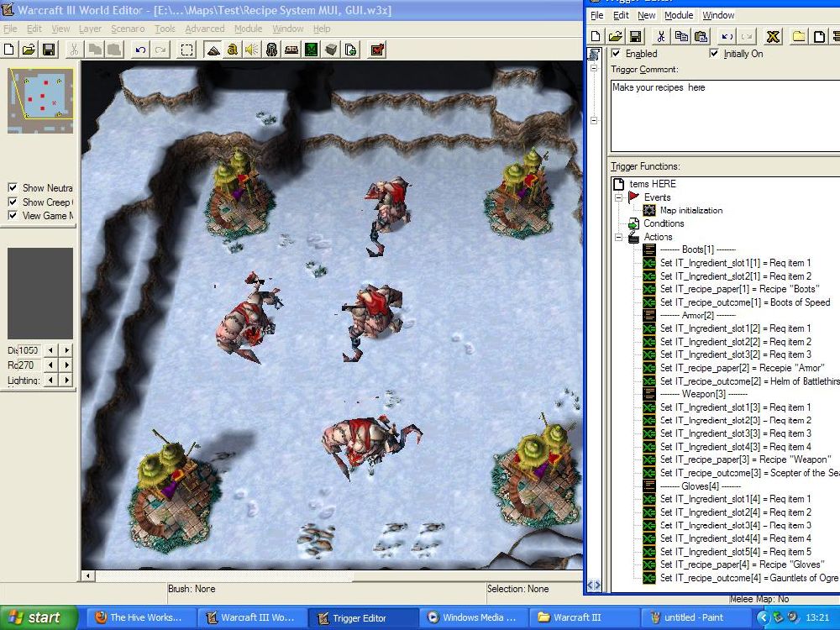Paste using Trigger Editor clipboard icon

point(701,36)
